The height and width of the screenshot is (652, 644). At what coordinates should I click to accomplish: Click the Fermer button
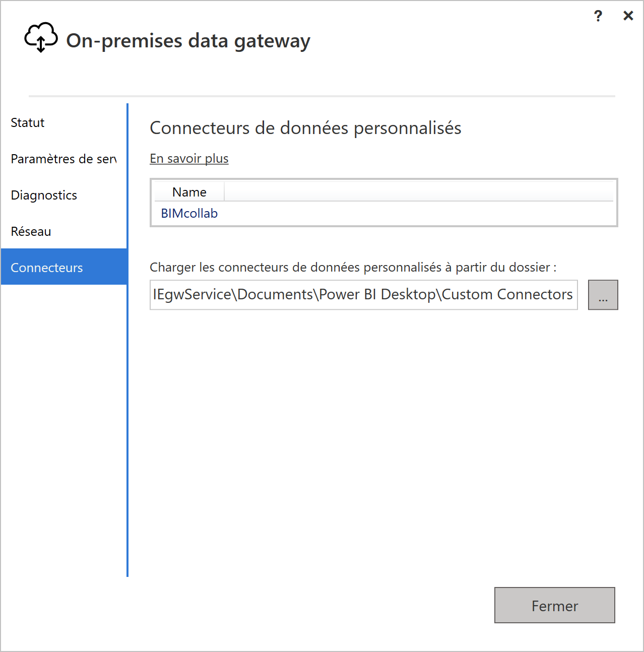click(x=554, y=605)
